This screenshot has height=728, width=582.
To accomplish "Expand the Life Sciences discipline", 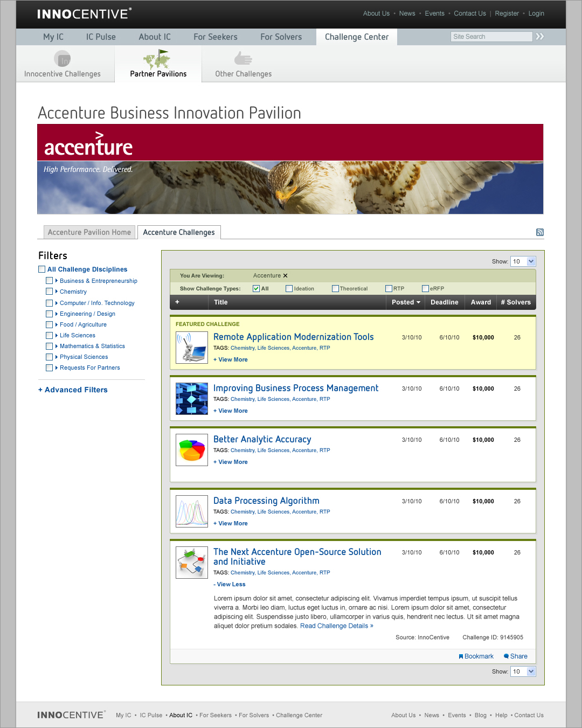I will [x=57, y=335].
